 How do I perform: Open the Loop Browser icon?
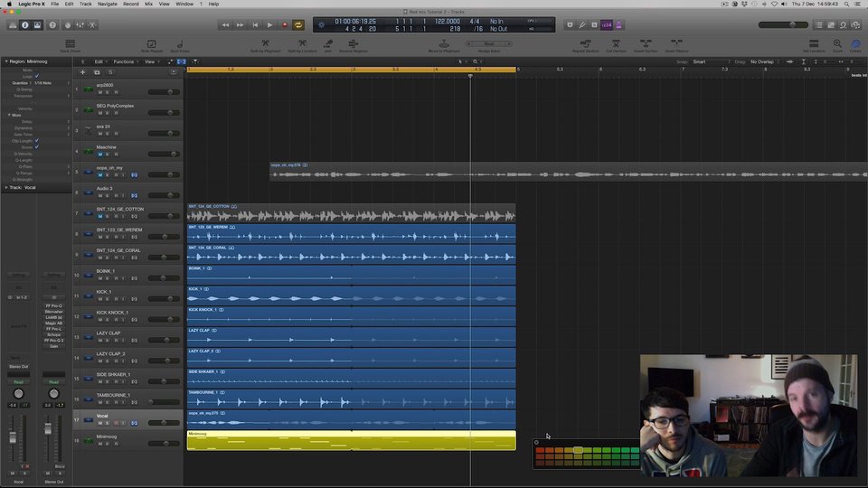point(843,25)
